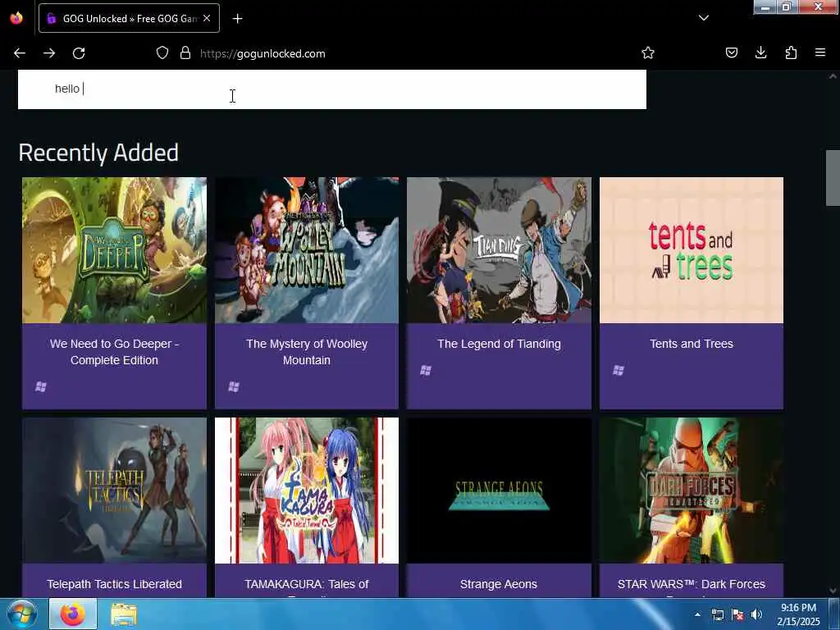Click the Firefox logo at top left
The height and width of the screenshot is (630, 840).
click(16, 18)
